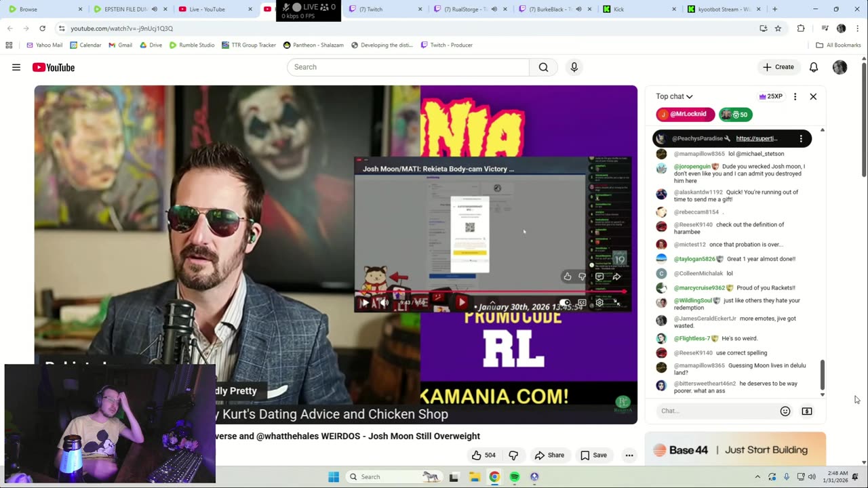Open the Windows Start menu

coord(334,476)
